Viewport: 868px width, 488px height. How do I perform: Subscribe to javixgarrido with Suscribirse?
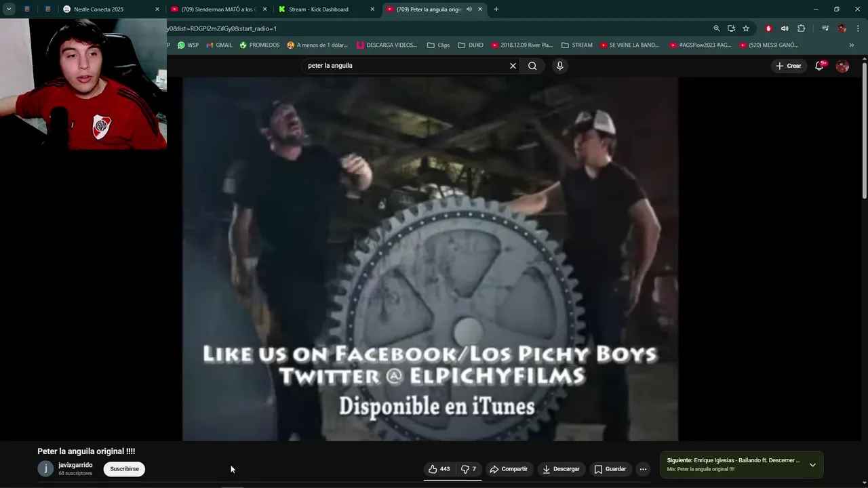point(124,469)
